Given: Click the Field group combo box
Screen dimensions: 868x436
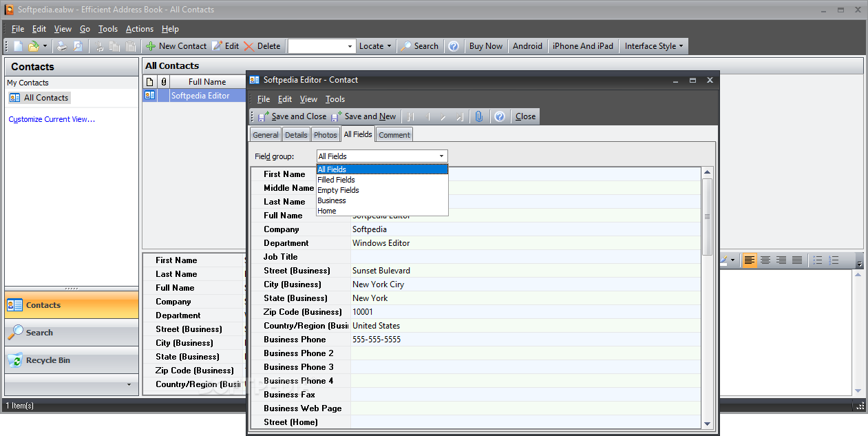Looking at the screenshot, I should click(381, 156).
